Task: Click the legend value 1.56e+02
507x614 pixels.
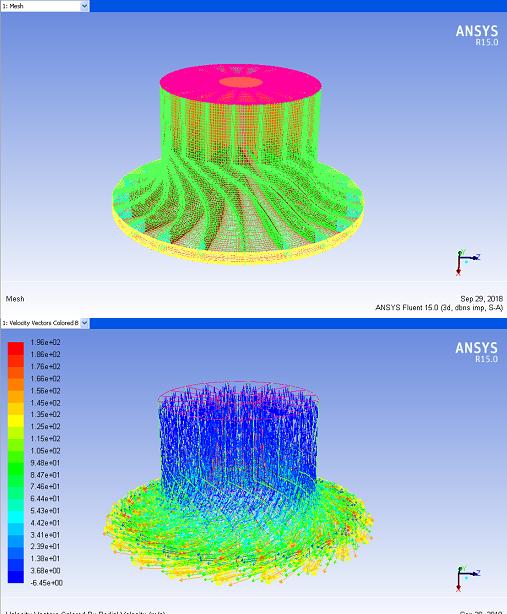Action: (x=45, y=391)
